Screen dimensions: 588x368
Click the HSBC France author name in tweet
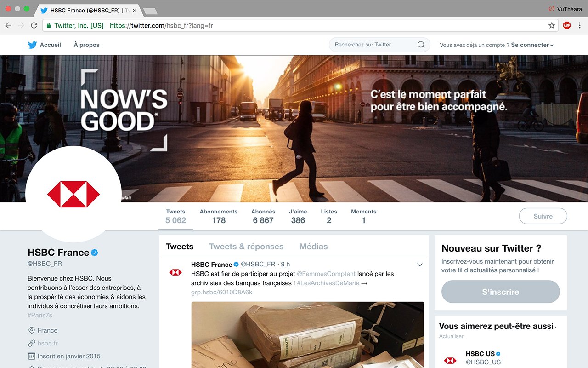coord(212,264)
